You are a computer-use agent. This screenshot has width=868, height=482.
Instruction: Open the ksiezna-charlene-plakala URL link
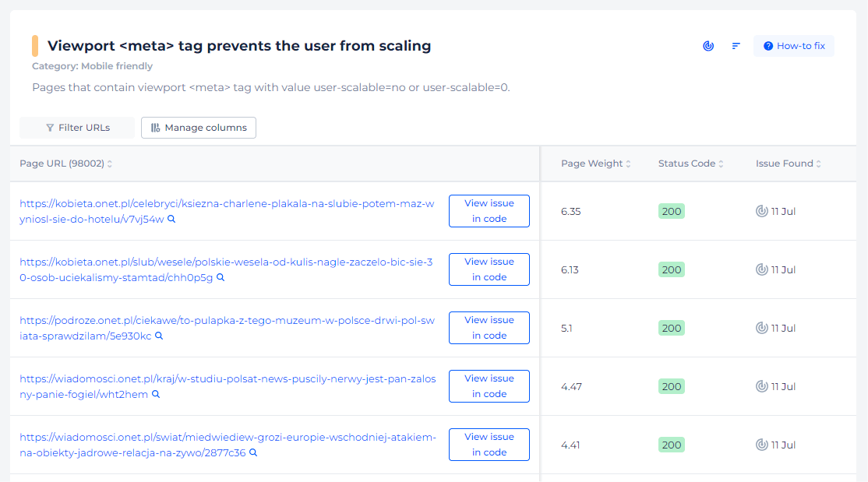pos(227,211)
